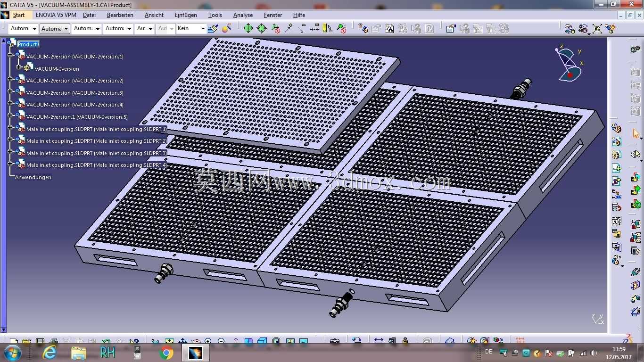Open Internet Explorer from the taskbar
644x362 pixels.
50,353
